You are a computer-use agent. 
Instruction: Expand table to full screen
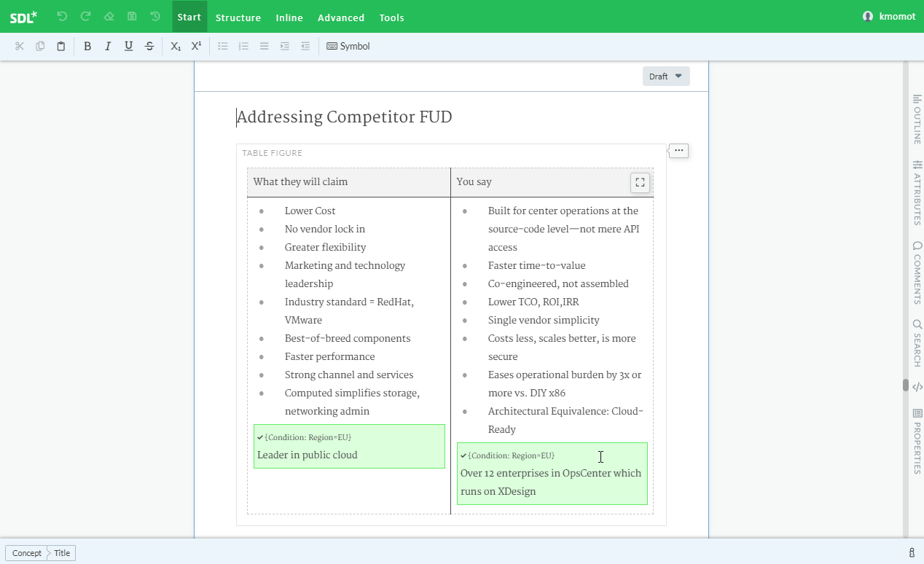[640, 182]
